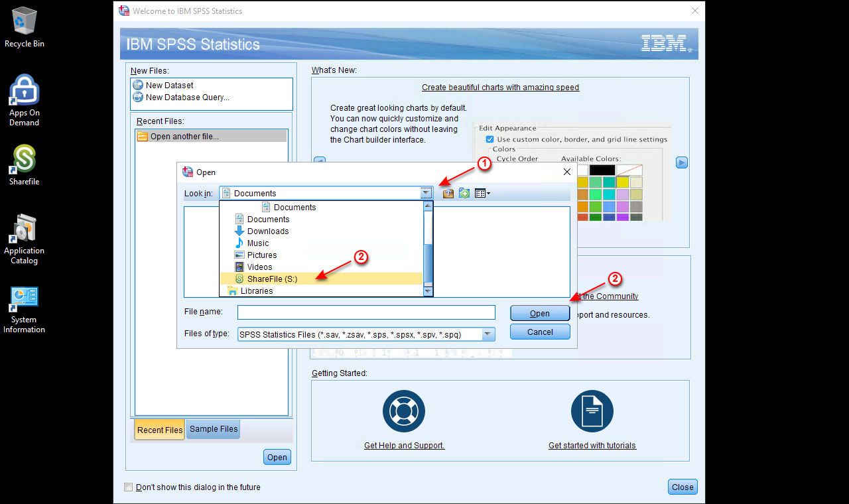Expand the Files of type dropdown
849x504 pixels.
(488, 335)
